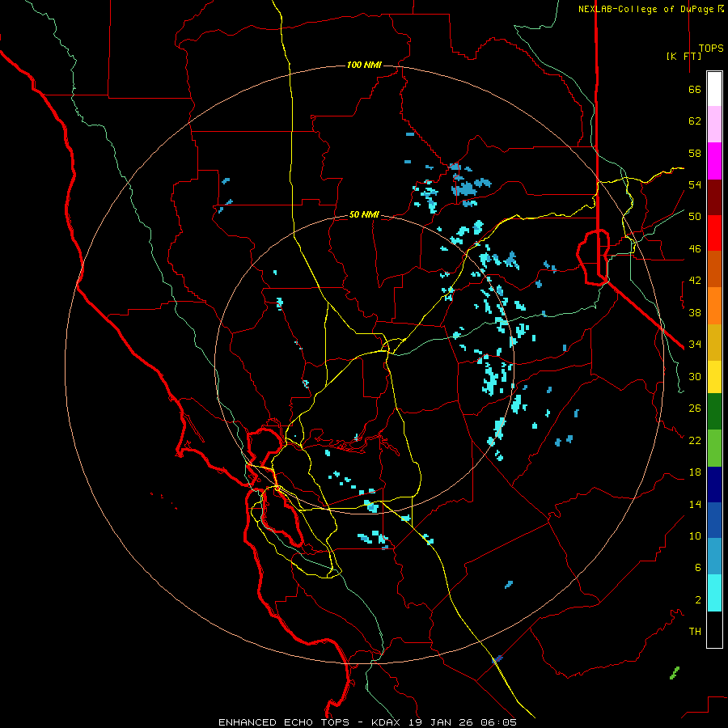Click the white swatch in the tops legend
This screenshot has width=728, height=728.
pyautogui.click(x=714, y=89)
